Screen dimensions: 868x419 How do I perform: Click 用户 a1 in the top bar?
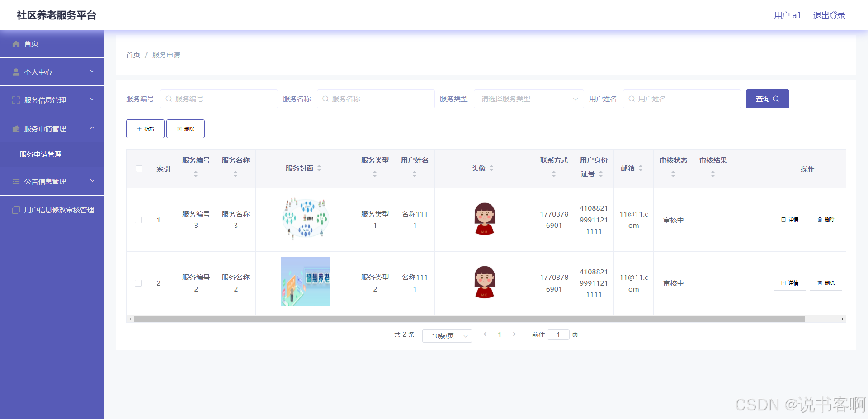pyautogui.click(x=787, y=15)
